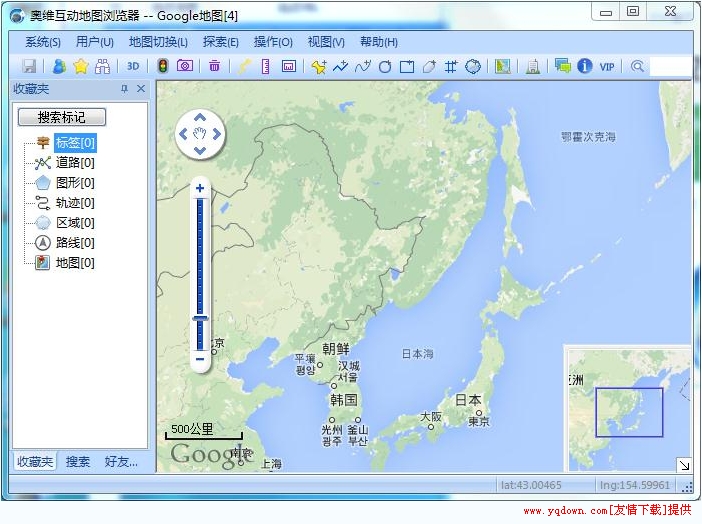This screenshot has width=702, height=524.
Task: Click the yellow star favorites icon
Action: click(81, 66)
